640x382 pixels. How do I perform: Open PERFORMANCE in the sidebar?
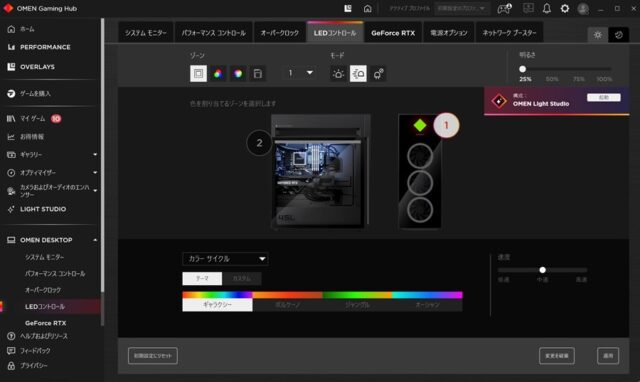[x=45, y=47]
